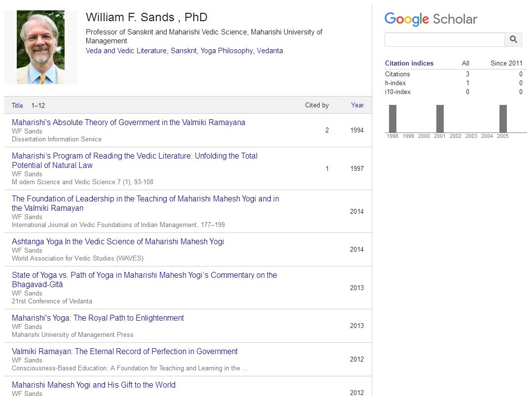532x396 pixels.
Task: Select the International Journal on Vedic Foundations text
Action: [118, 225]
